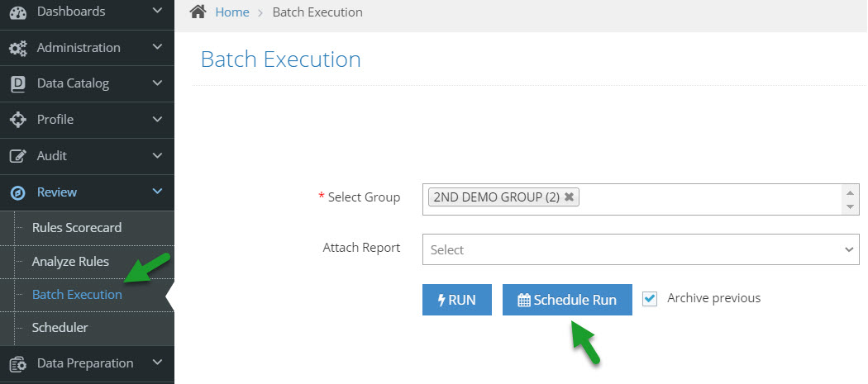Click the Schedule Run button
The image size is (868, 384).
(567, 300)
